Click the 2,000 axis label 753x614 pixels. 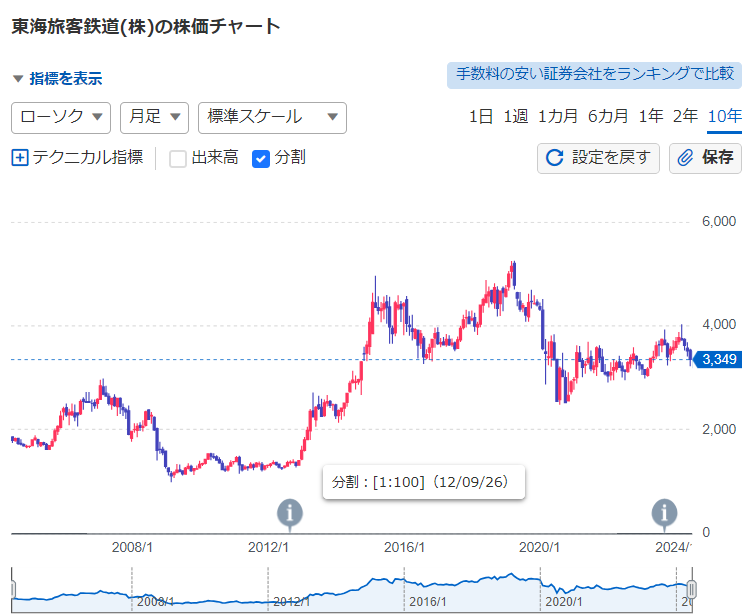point(719,429)
